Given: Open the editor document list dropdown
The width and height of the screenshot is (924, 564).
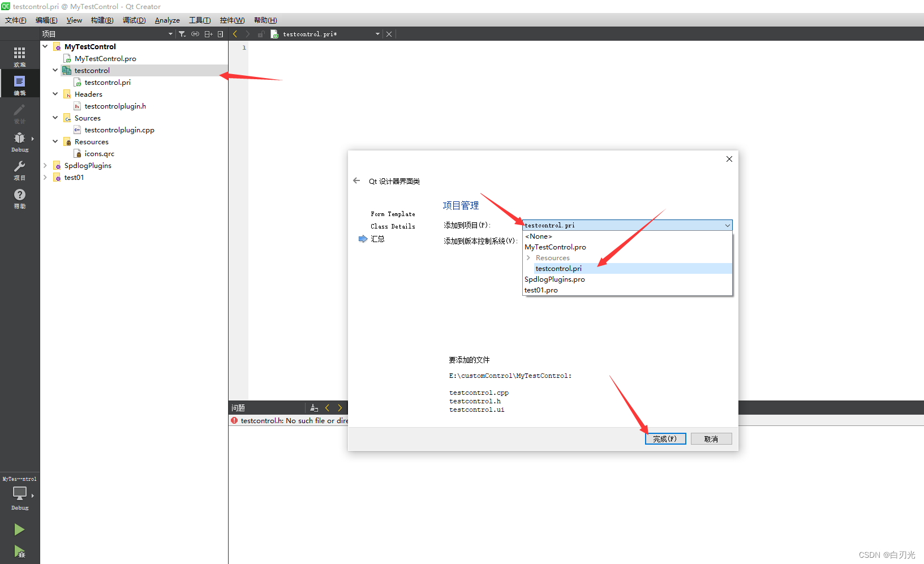Looking at the screenshot, I should [x=377, y=34].
